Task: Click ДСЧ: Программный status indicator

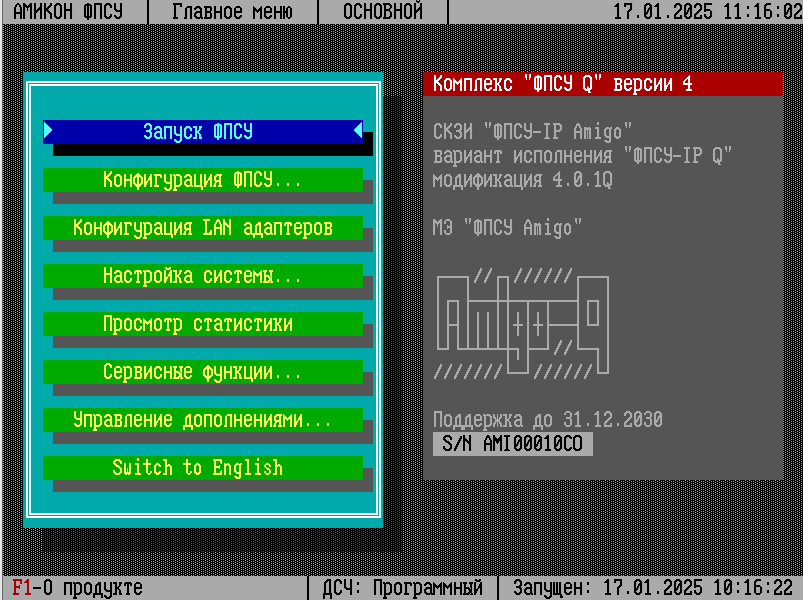Action: pos(403,588)
